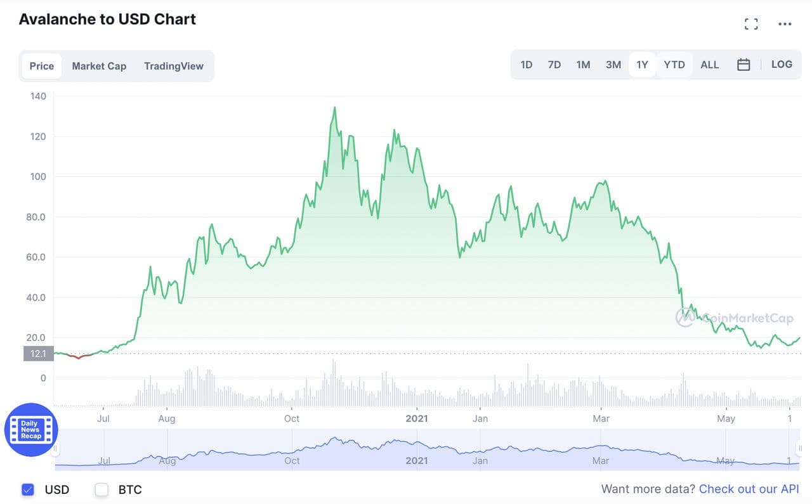812x504 pixels.
Task: Show ALL historical price data
Action: (709, 65)
